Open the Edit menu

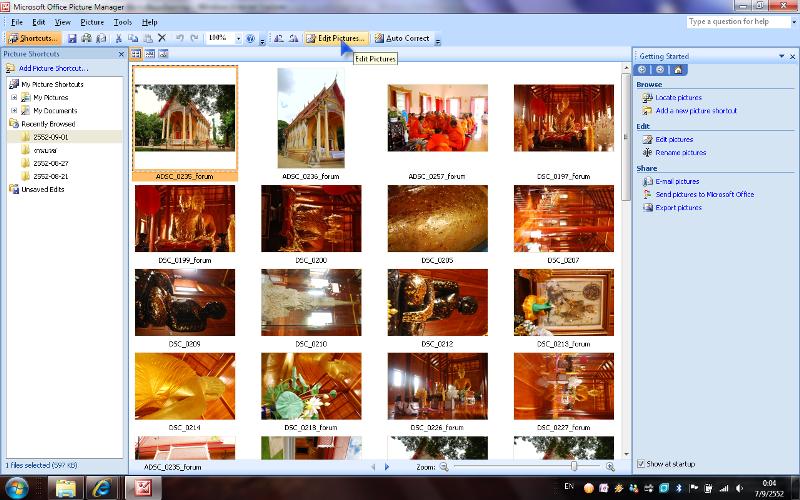39,22
